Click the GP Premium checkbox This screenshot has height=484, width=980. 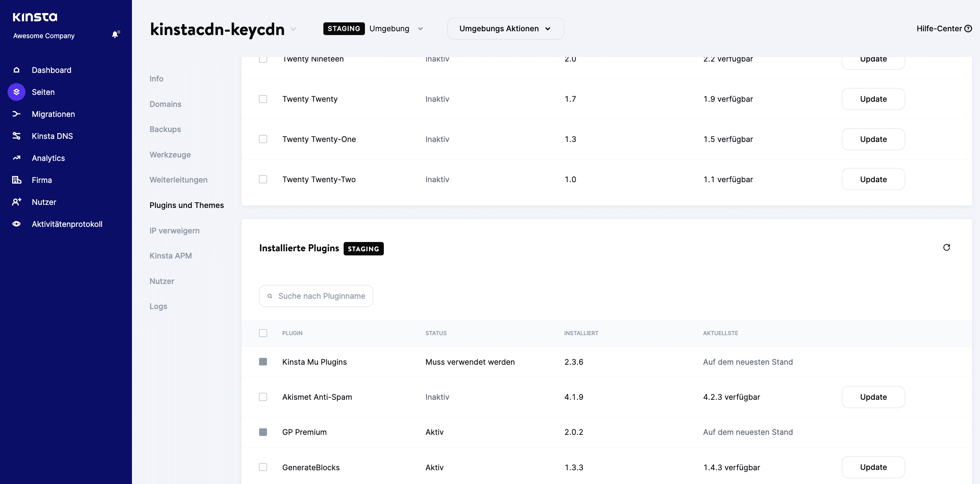tap(263, 432)
